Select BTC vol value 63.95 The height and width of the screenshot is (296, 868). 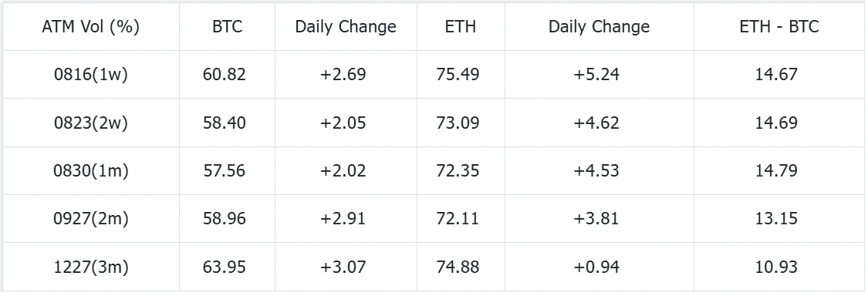[x=225, y=267]
